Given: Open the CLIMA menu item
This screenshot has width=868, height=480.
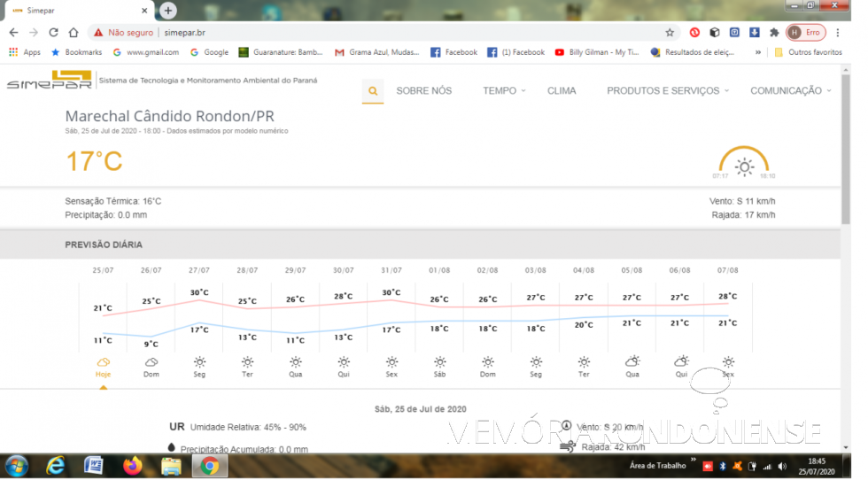Looking at the screenshot, I should click(562, 90).
